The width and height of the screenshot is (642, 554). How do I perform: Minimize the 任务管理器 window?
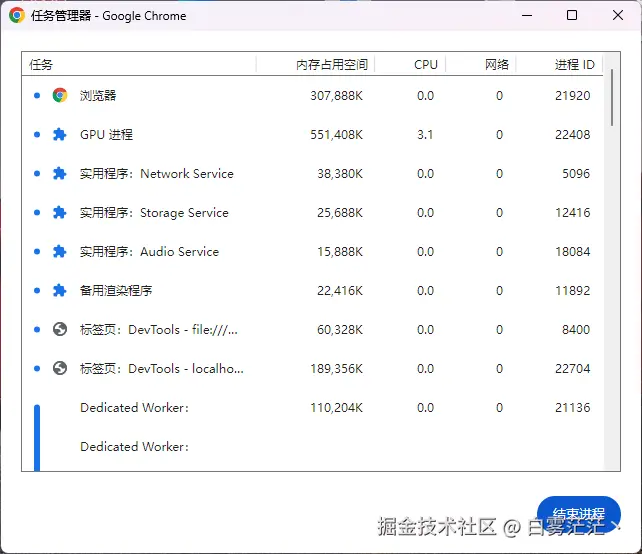(x=527, y=16)
